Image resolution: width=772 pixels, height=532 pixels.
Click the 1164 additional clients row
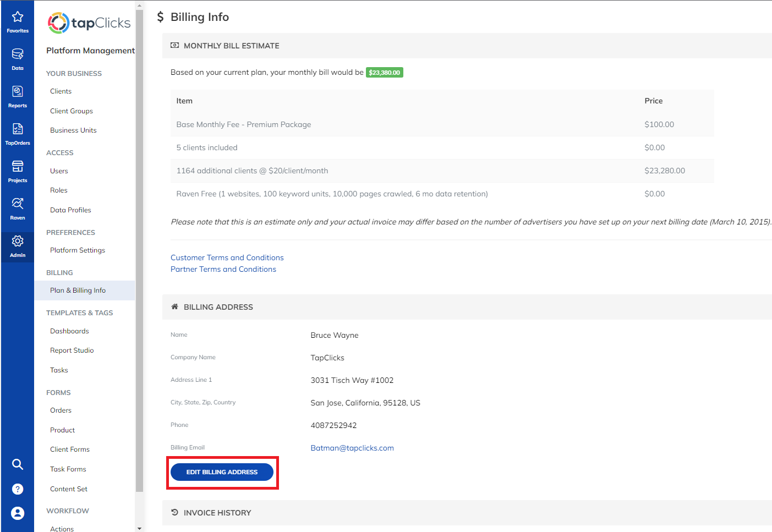442,171
